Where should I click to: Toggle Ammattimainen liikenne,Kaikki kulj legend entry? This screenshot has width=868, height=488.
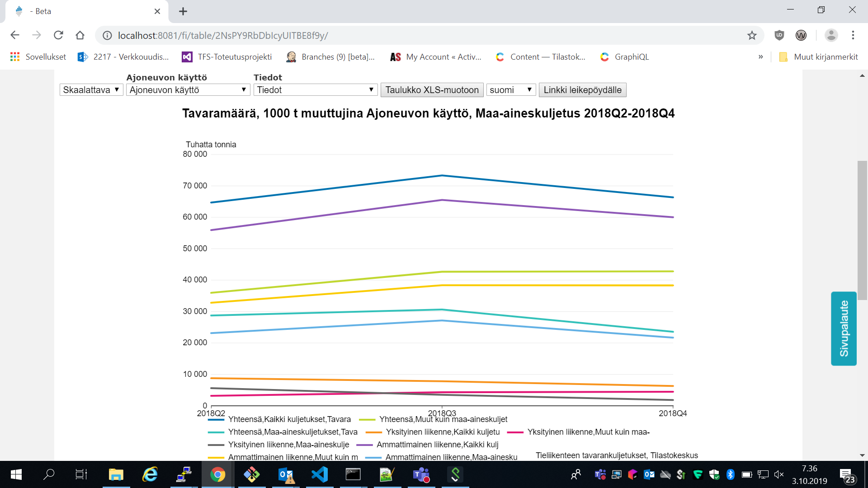point(437,445)
